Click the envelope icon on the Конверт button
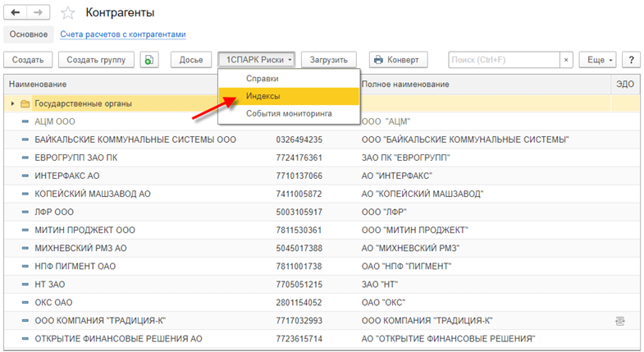The width and height of the screenshot is (644, 352). point(379,60)
